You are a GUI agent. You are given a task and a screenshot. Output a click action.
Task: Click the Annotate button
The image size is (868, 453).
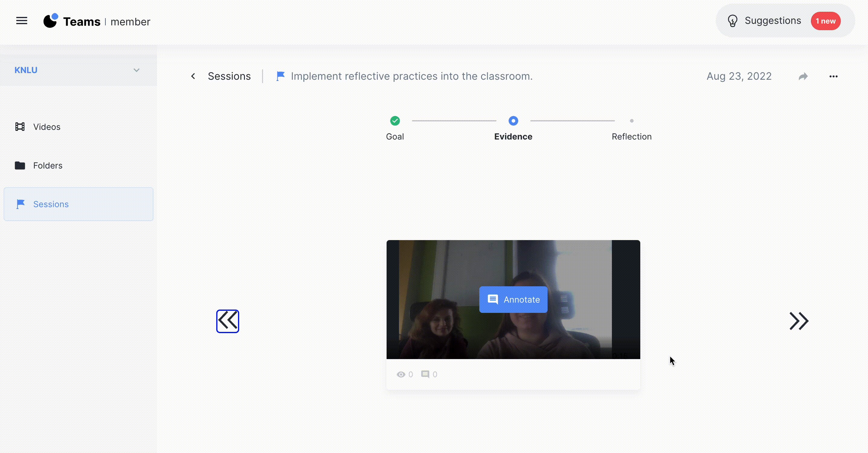[x=513, y=299]
